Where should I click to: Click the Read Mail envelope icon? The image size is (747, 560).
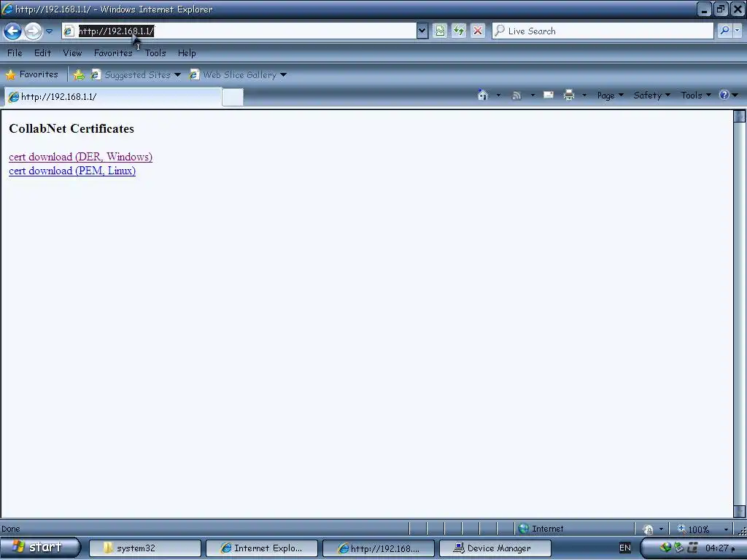549,95
